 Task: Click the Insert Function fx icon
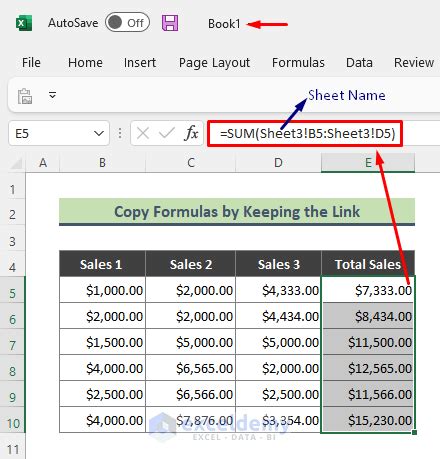click(191, 134)
